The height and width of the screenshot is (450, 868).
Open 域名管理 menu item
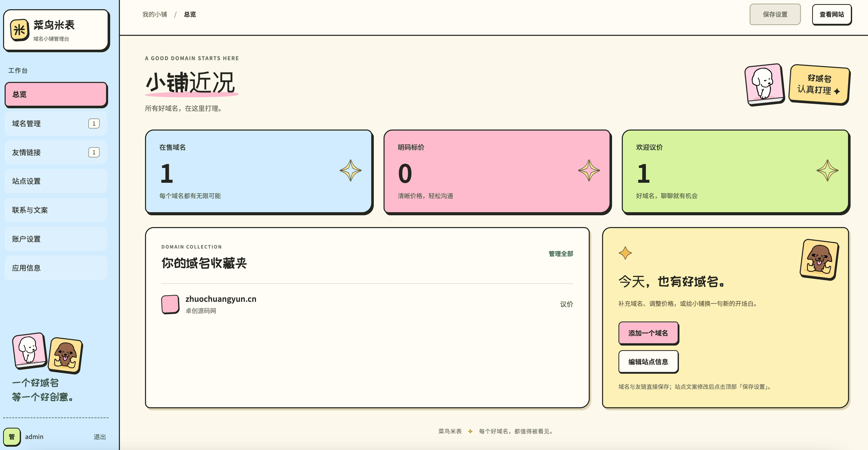[56, 124]
